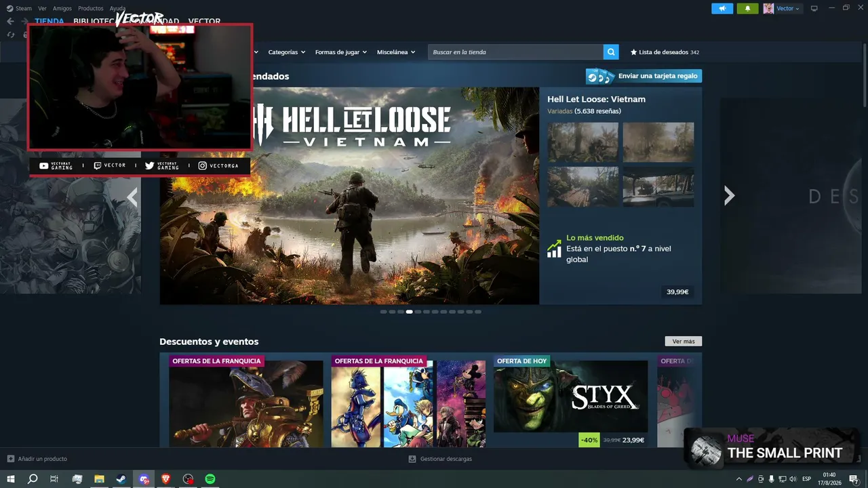View the bottom-left Hell Let Loose screenshot
868x488 pixels.
click(583, 187)
